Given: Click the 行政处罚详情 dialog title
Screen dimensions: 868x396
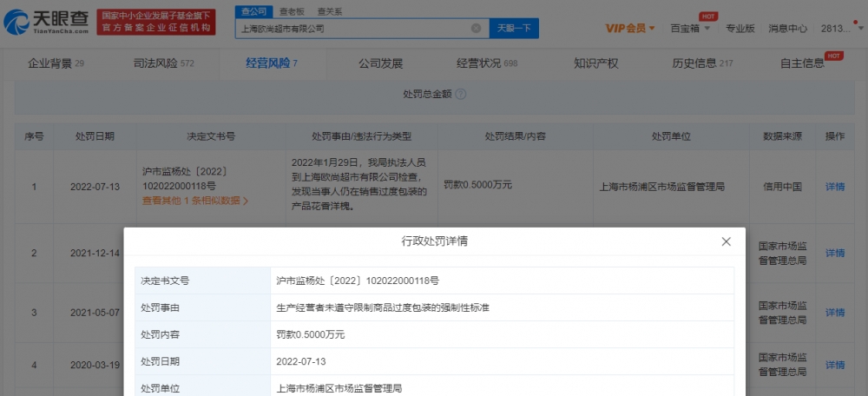Looking at the screenshot, I should [434, 241].
